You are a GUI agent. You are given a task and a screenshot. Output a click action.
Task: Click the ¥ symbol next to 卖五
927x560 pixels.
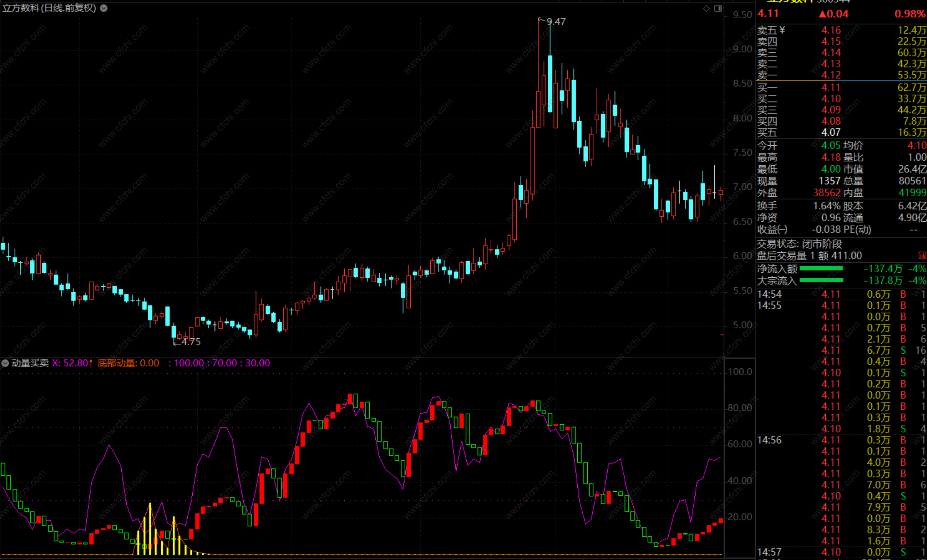pos(782,30)
